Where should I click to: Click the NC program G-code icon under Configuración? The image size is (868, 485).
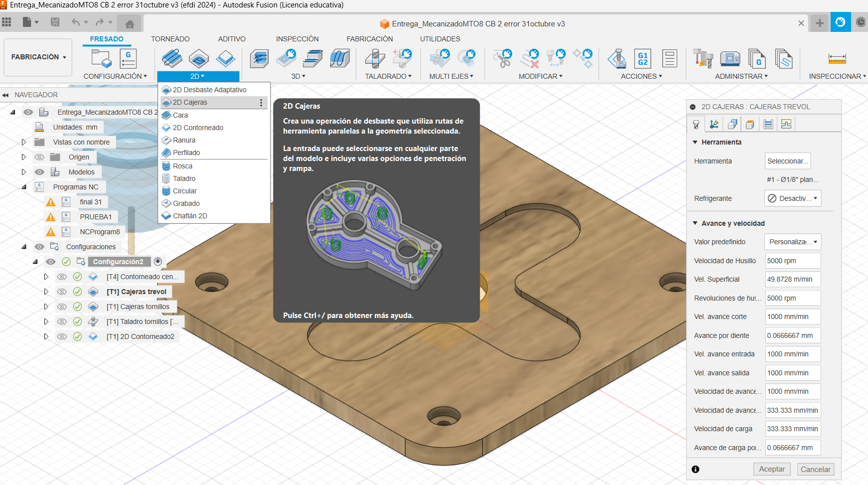click(x=128, y=59)
